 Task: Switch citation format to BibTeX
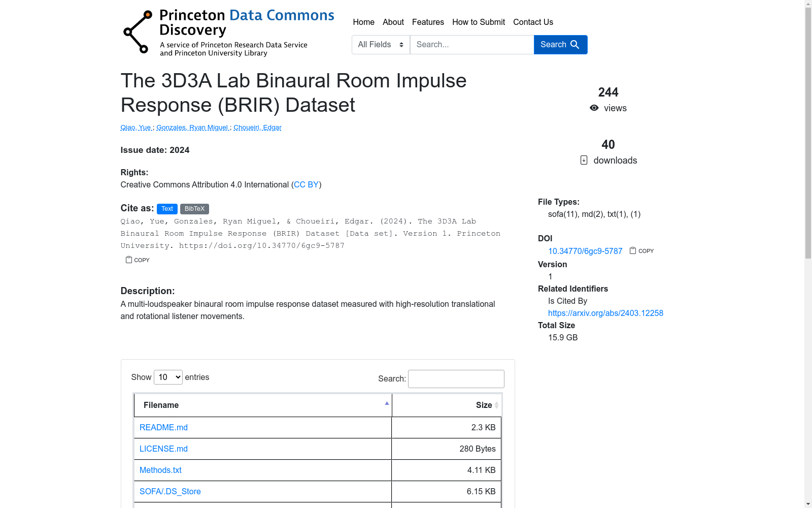click(x=194, y=209)
